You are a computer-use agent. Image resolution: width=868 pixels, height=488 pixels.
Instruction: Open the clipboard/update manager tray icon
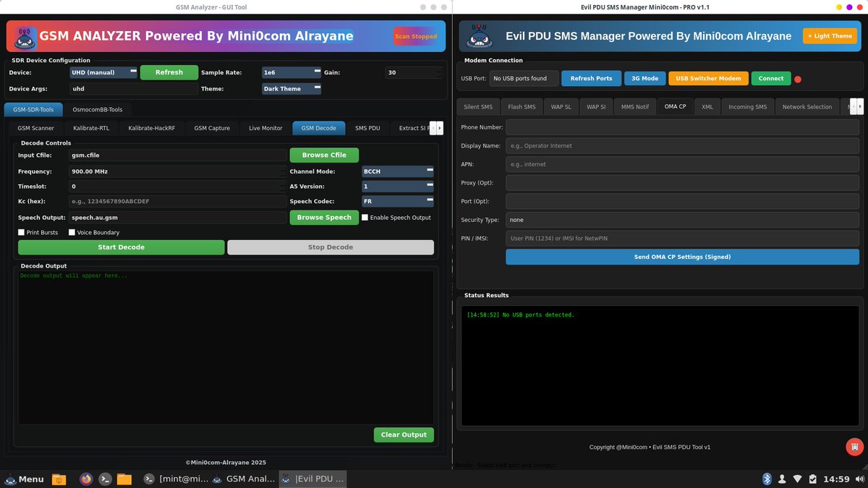[813, 479]
